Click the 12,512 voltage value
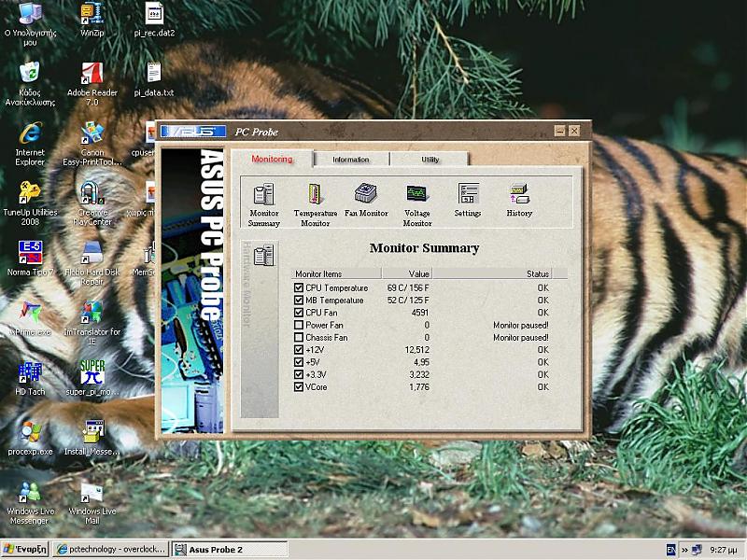Image resolution: width=747 pixels, height=560 pixels. [416, 349]
